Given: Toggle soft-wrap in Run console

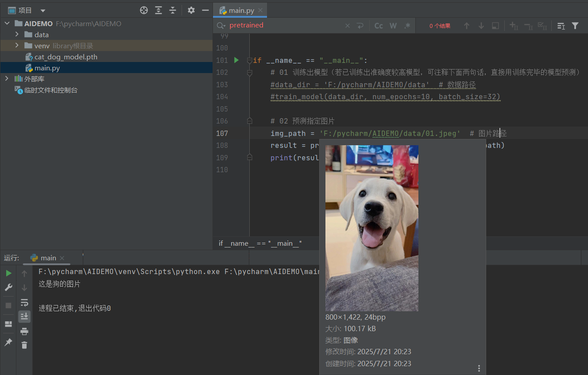Looking at the screenshot, I should 24,303.
